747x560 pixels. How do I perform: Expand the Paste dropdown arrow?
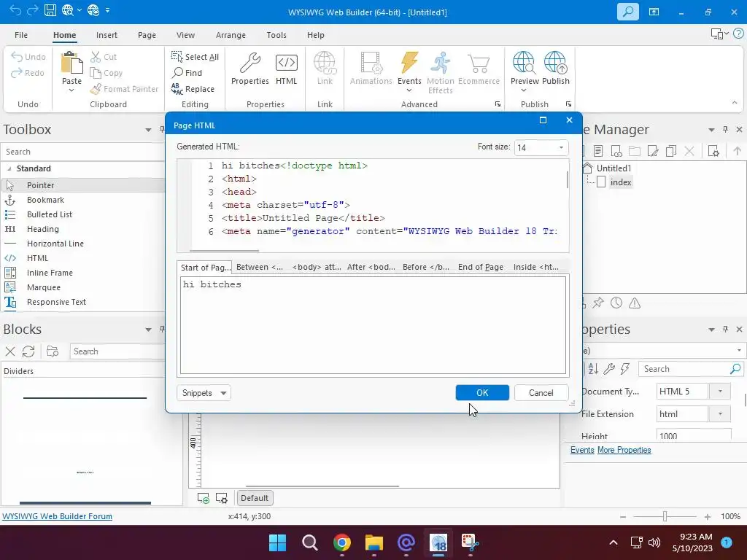point(71,90)
